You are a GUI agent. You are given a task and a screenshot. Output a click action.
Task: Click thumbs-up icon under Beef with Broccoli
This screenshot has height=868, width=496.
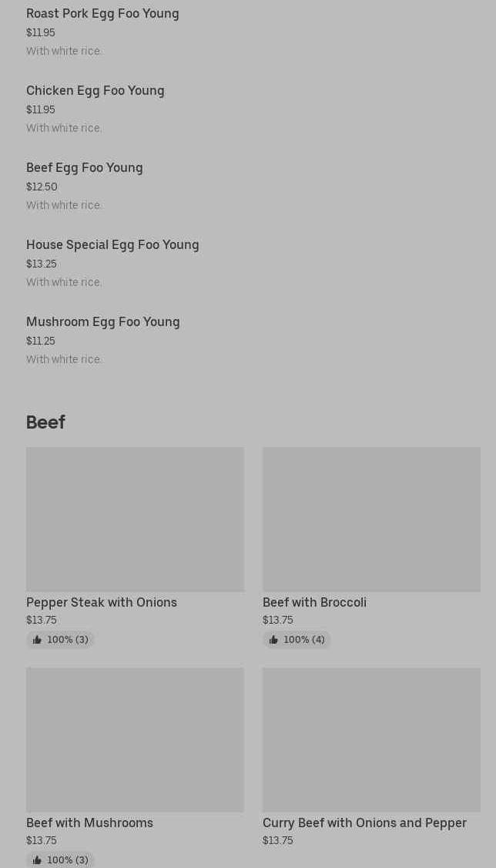coord(273,640)
